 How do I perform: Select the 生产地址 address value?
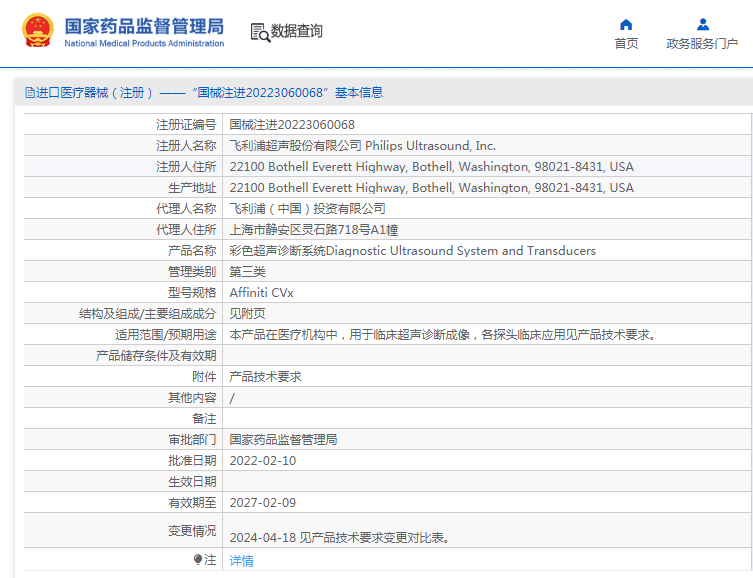pyautogui.click(x=431, y=188)
